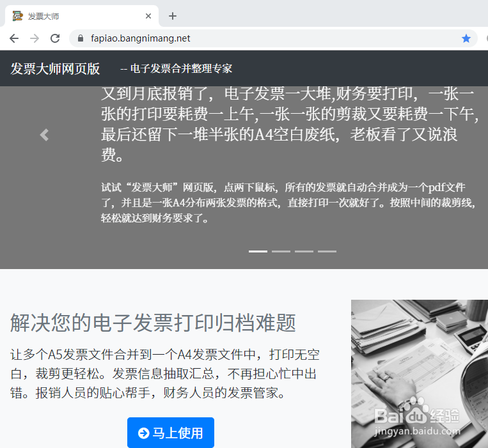This screenshot has height=448, width=488.
Task: Reload the page with refresh icon
Action: click(55, 38)
